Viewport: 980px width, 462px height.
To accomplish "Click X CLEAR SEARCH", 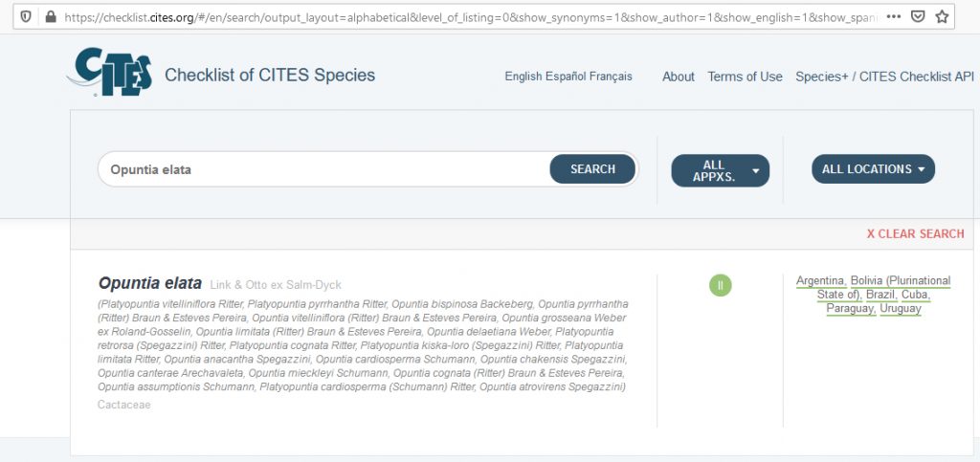I will (x=915, y=233).
